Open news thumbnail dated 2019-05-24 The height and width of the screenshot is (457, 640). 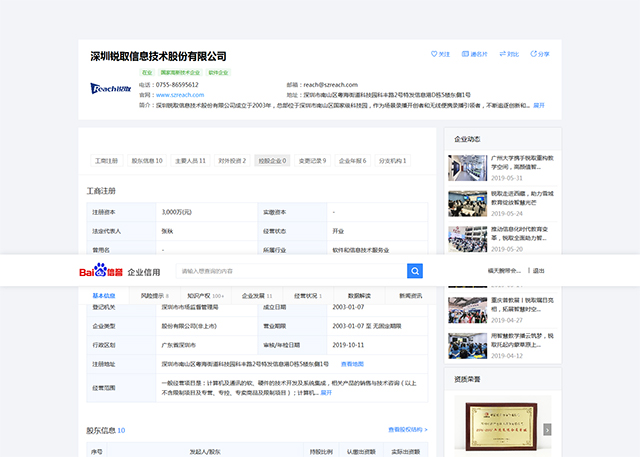tap(468, 203)
